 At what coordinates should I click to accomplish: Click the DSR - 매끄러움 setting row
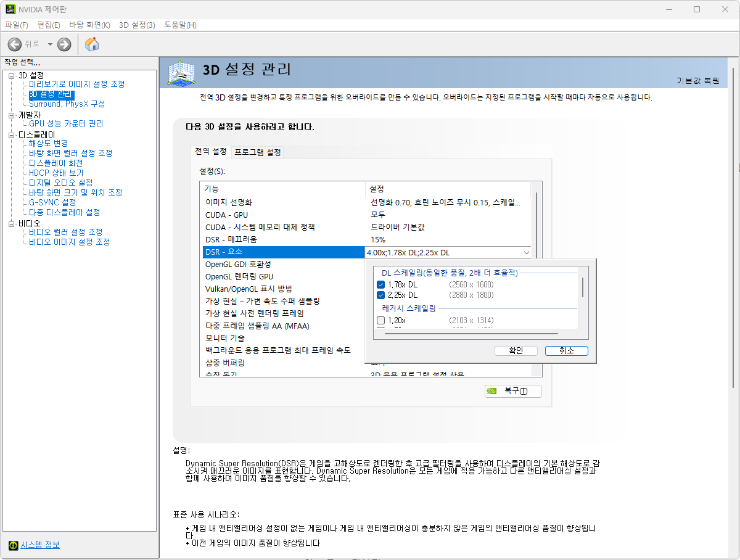click(367, 239)
